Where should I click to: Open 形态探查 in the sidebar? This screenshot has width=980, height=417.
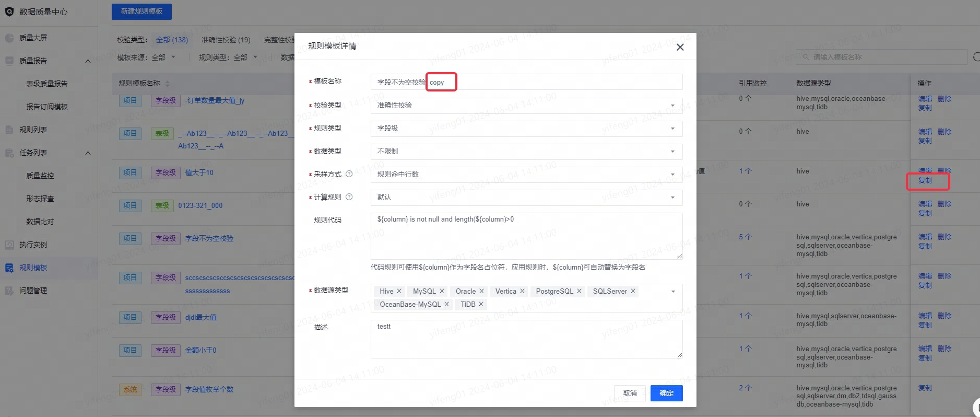click(x=40, y=199)
